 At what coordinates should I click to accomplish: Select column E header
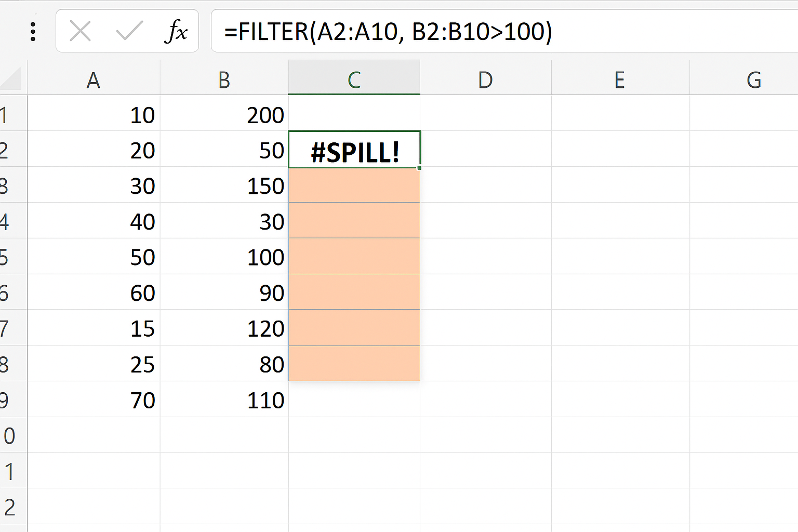620,79
